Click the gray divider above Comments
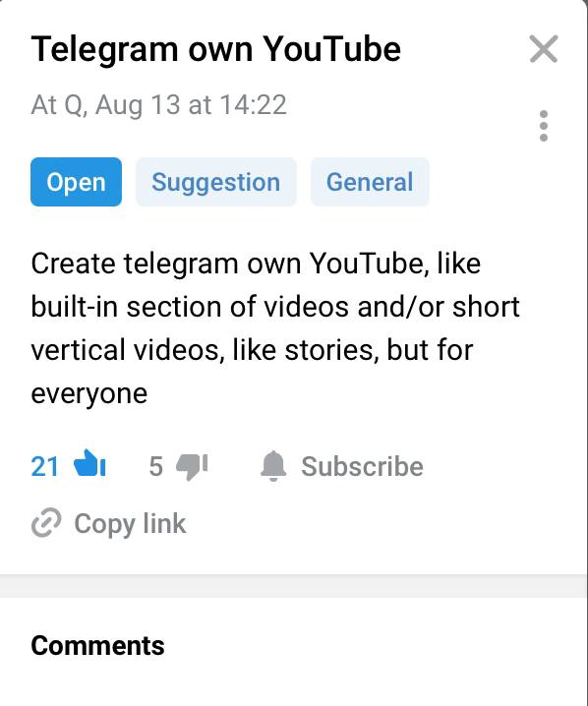The image size is (588, 706). pyautogui.click(x=294, y=586)
